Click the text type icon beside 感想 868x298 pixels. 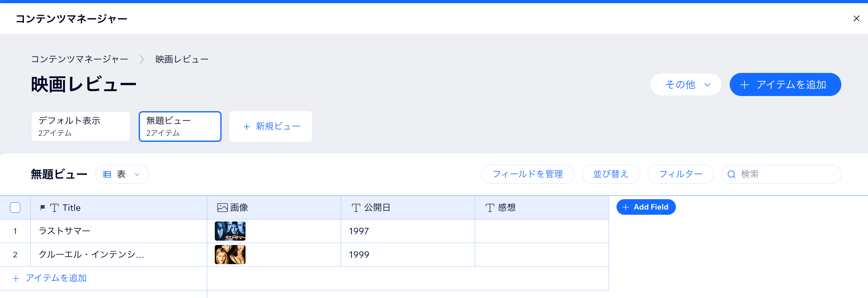pos(490,208)
